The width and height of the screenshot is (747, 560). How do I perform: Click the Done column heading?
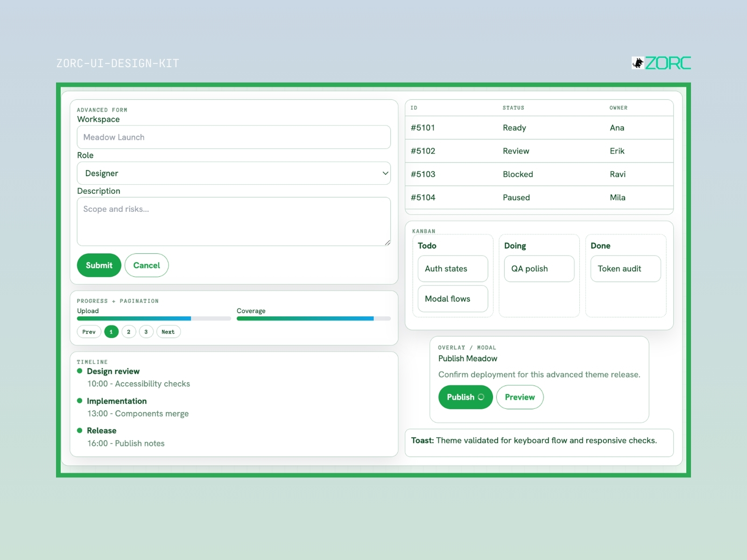pyautogui.click(x=600, y=246)
